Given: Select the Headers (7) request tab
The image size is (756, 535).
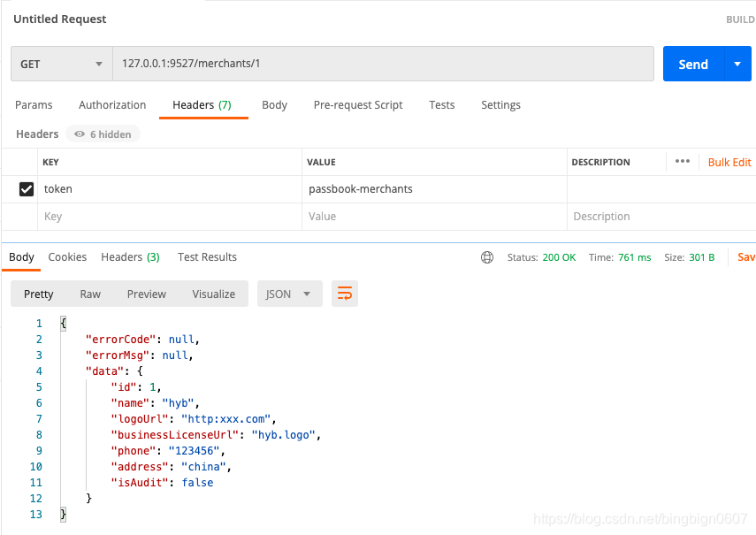Looking at the screenshot, I should (x=202, y=105).
